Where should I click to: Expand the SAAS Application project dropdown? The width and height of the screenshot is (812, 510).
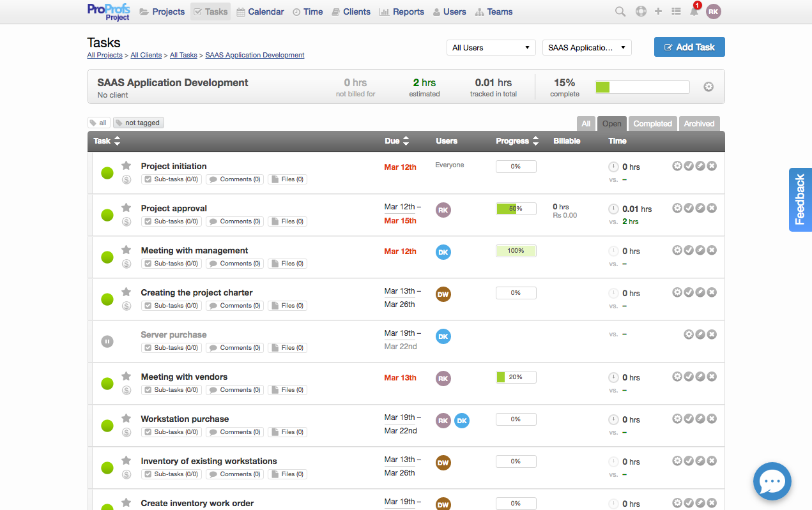[586, 48]
